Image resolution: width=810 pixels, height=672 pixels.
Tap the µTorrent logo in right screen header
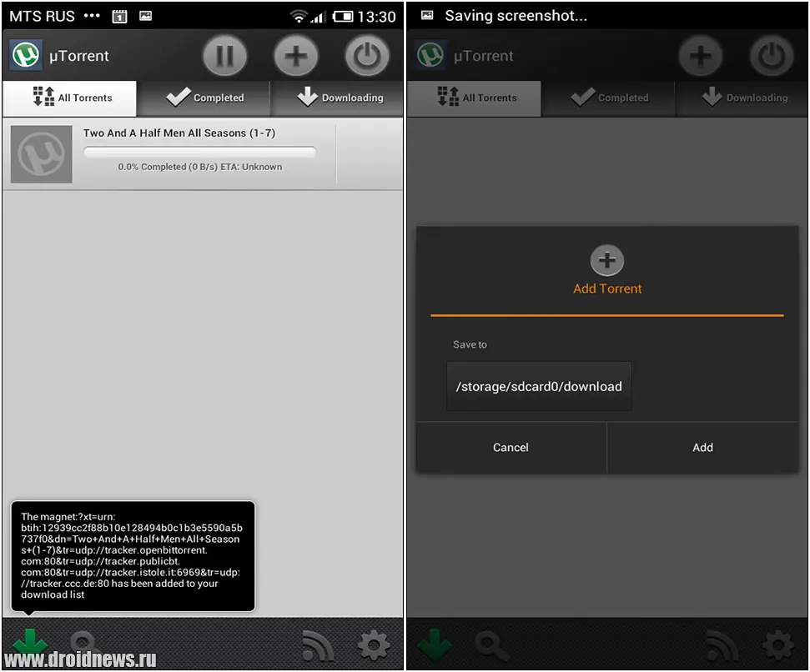(x=430, y=55)
